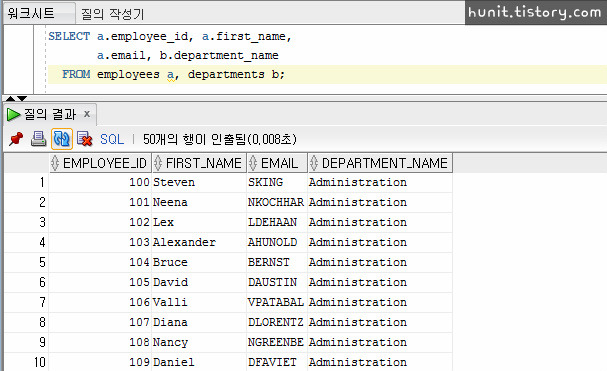This screenshot has height=371, width=607.
Task: Select the cell 'Diana'
Action: (199, 323)
